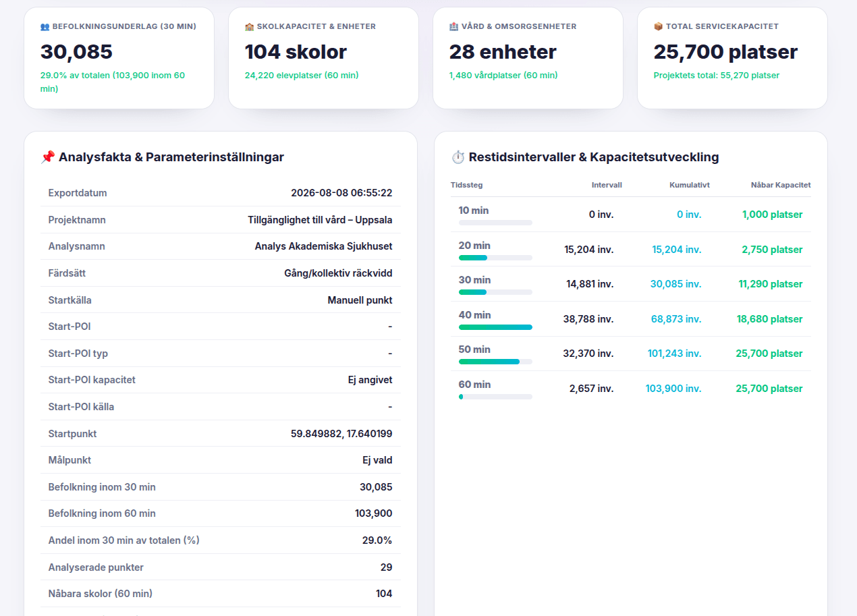Image resolution: width=857 pixels, height=616 pixels.
Task: Click the Start-POI kapacitet label
Action: point(92,380)
